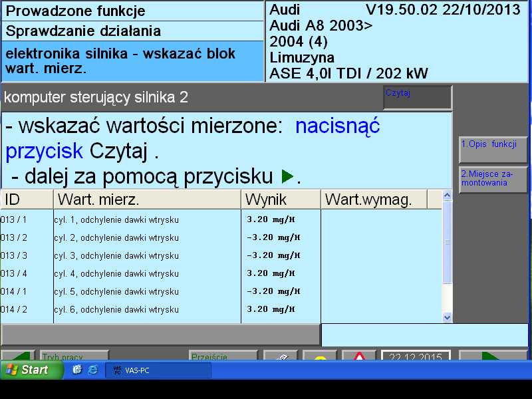Open Internet Explorer quick launch icon

[92, 370]
